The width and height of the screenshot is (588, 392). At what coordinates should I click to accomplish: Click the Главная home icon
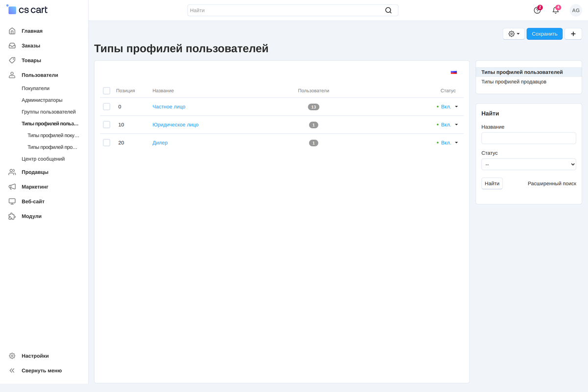click(x=12, y=31)
